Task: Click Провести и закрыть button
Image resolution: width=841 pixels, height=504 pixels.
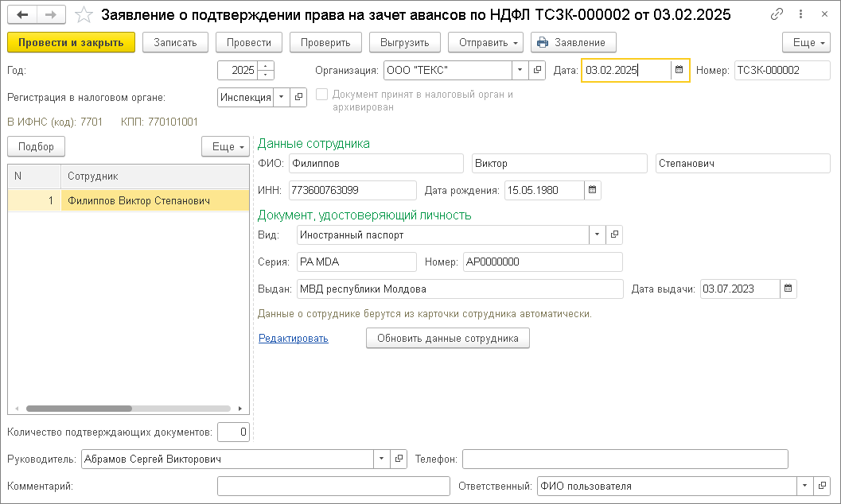Action: click(x=71, y=42)
